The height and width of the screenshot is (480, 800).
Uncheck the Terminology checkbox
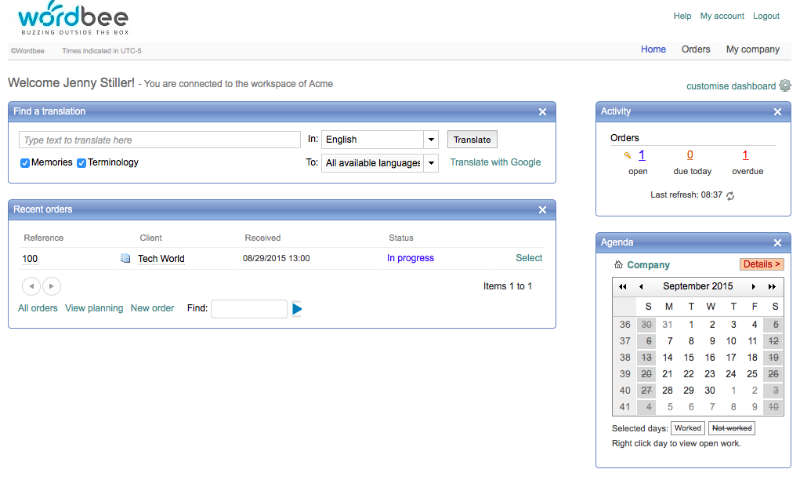82,162
